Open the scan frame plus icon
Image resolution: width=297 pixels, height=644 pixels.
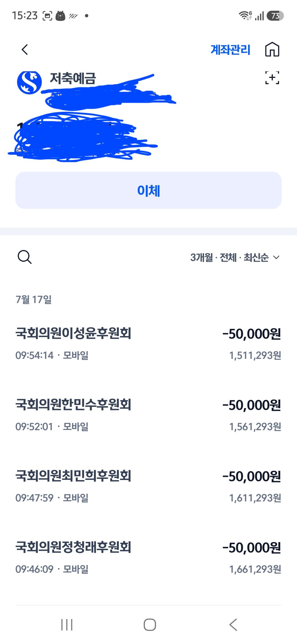272,78
